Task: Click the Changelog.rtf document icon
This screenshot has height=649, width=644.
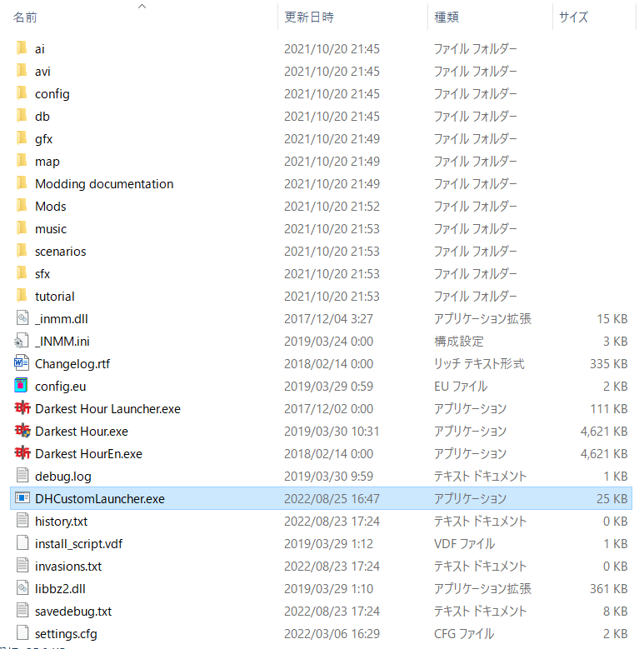Action: coord(22,363)
